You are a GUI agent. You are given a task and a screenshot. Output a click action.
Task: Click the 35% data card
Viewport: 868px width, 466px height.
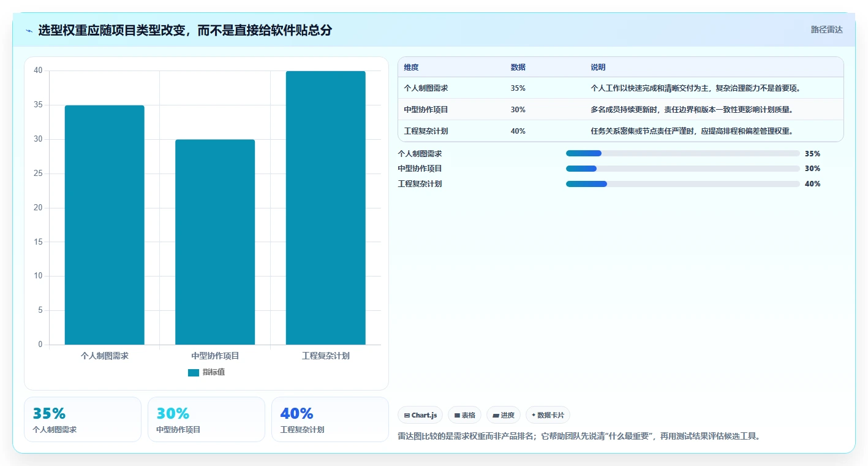coord(83,419)
